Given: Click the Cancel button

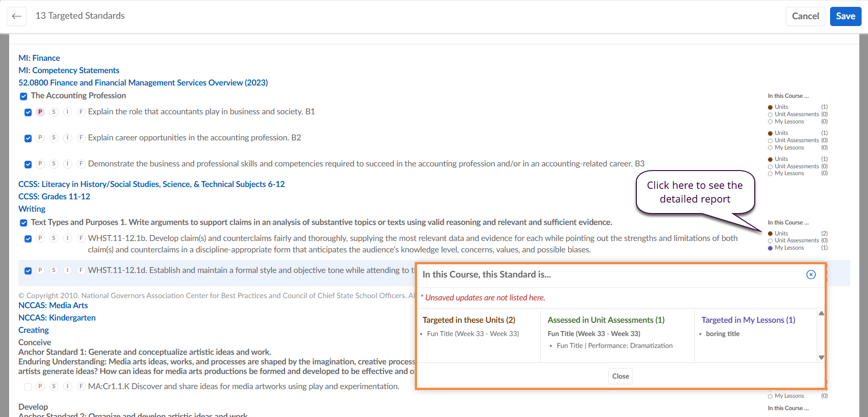Looking at the screenshot, I should coord(805,16).
